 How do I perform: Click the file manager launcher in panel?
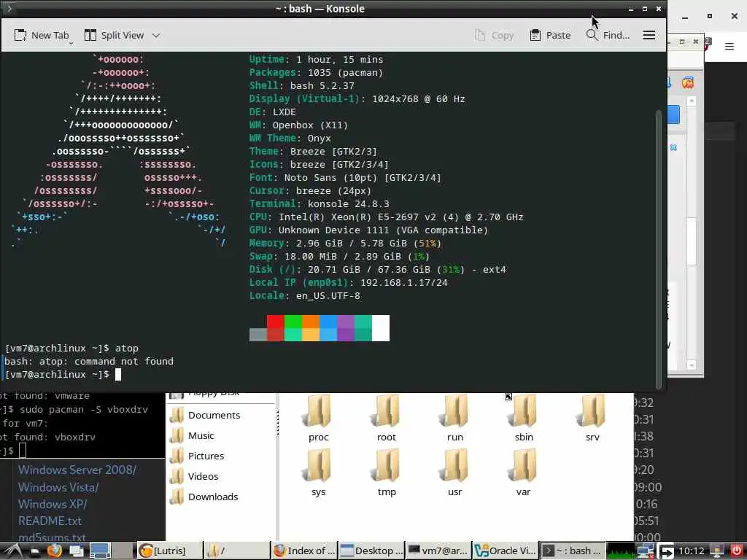click(35, 551)
